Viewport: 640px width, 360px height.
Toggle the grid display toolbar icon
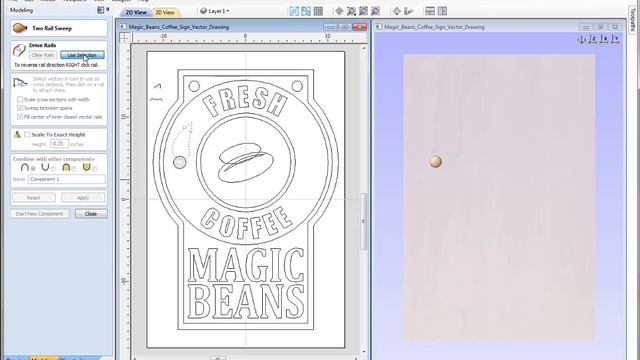(318, 11)
